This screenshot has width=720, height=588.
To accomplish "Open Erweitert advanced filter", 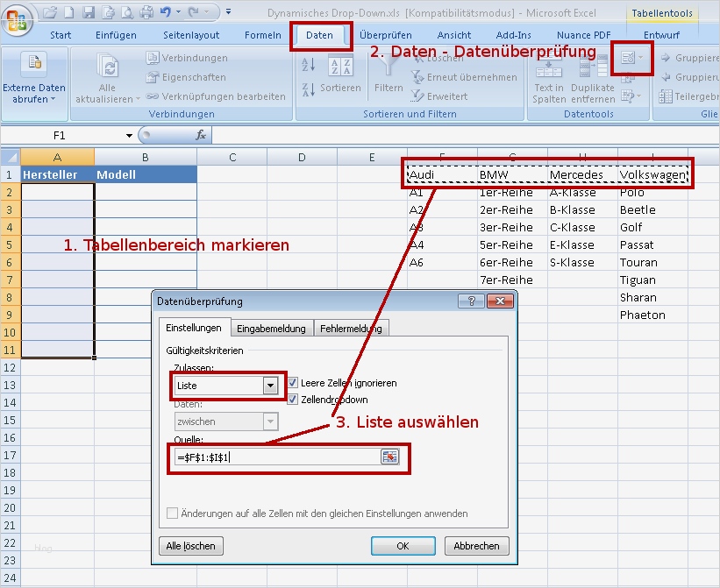I will coord(439,96).
